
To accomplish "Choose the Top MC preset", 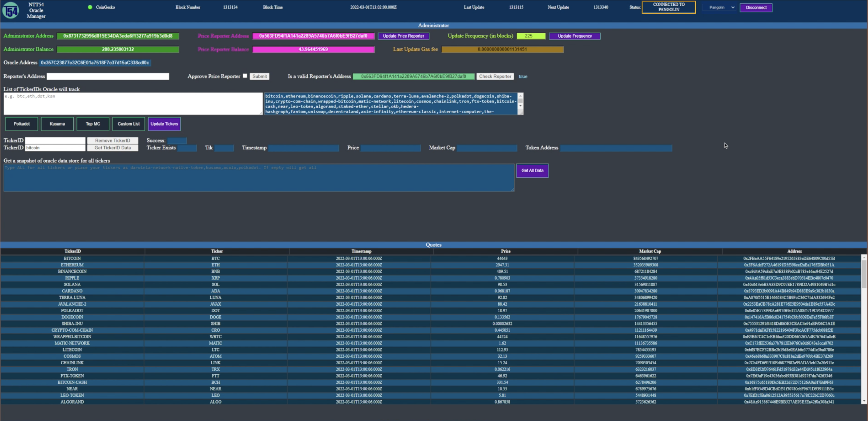I will pos(93,124).
